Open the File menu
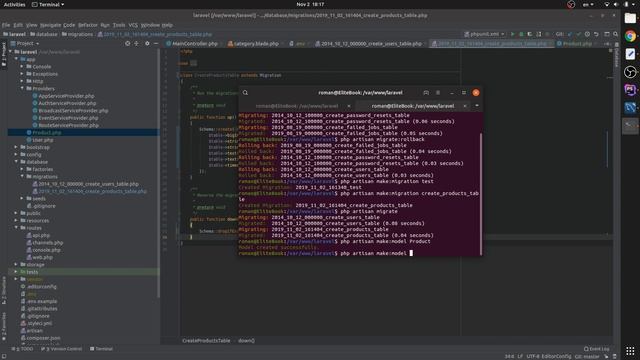This screenshot has height=360, width=640. (x=6, y=25)
